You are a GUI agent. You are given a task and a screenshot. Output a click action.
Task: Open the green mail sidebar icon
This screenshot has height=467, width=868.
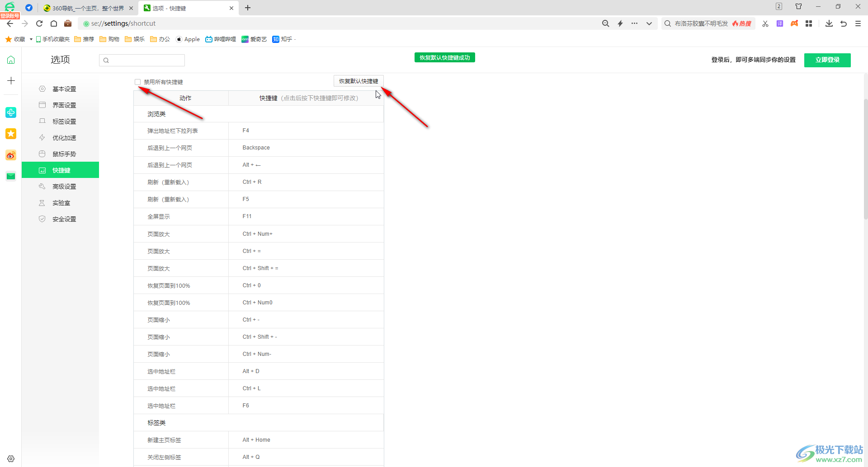(11, 176)
